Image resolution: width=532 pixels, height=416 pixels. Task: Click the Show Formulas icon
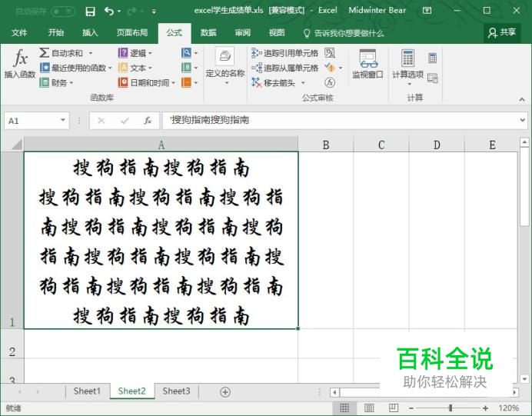click(x=330, y=53)
